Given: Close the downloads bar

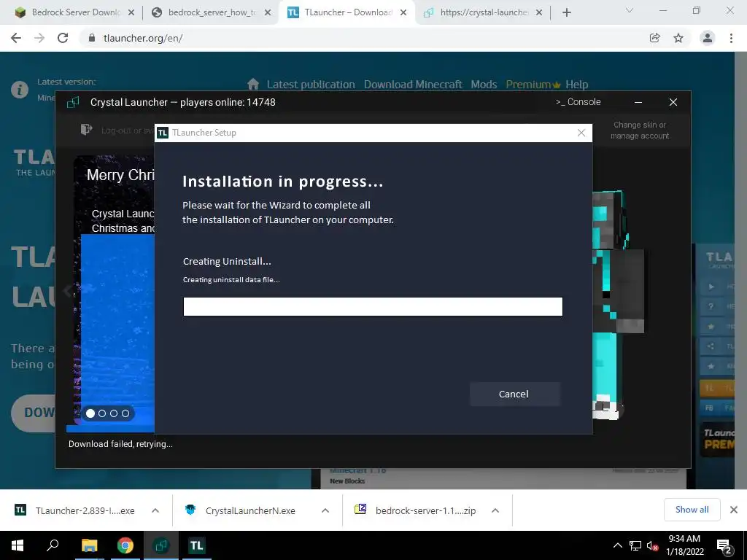Looking at the screenshot, I should point(734,510).
